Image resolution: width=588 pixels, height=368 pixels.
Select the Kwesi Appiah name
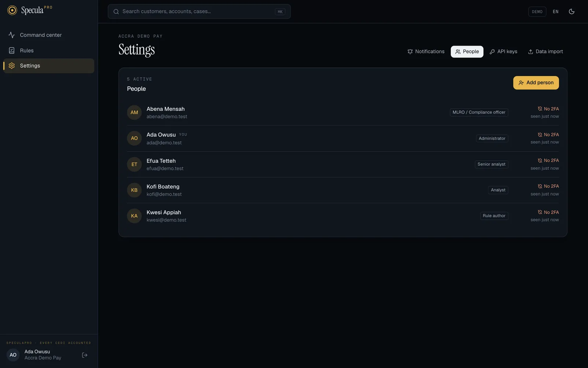(x=164, y=212)
